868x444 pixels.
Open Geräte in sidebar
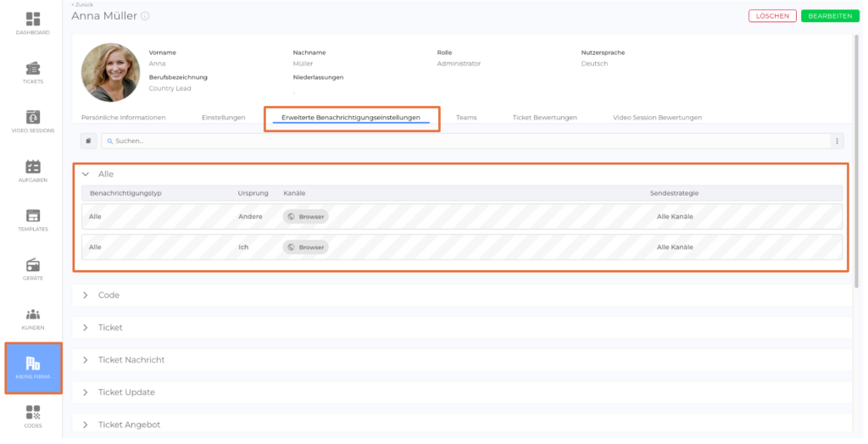33,265
